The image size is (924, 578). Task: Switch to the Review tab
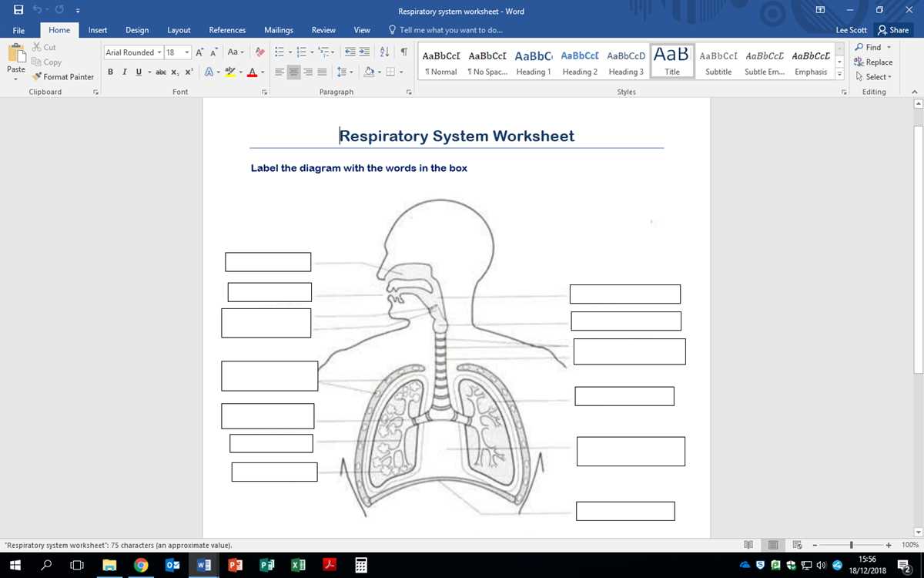pyautogui.click(x=323, y=30)
